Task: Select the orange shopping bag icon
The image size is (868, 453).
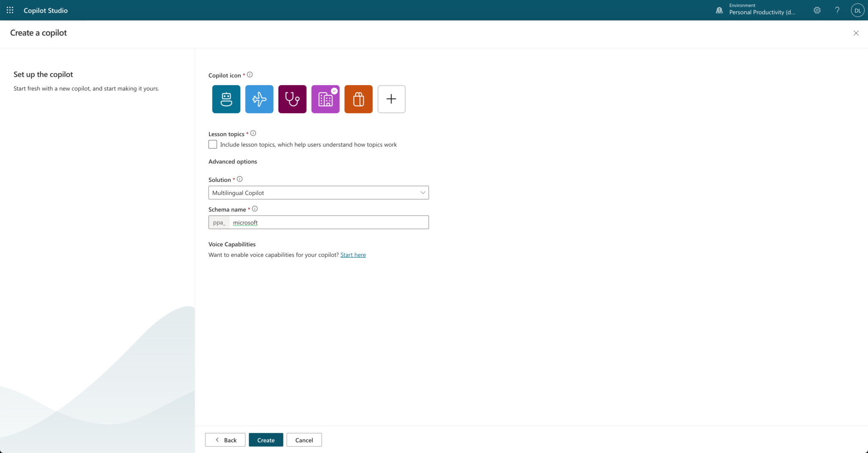Action: click(358, 99)
